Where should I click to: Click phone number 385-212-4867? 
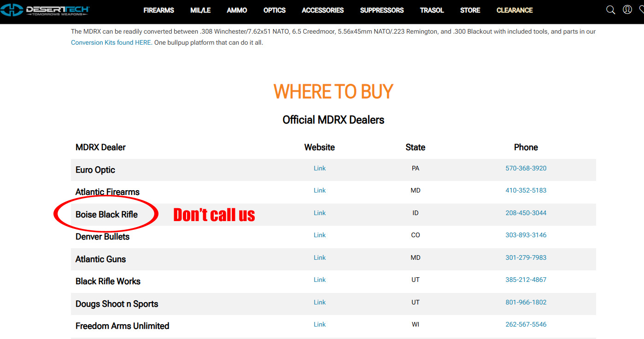526,280
